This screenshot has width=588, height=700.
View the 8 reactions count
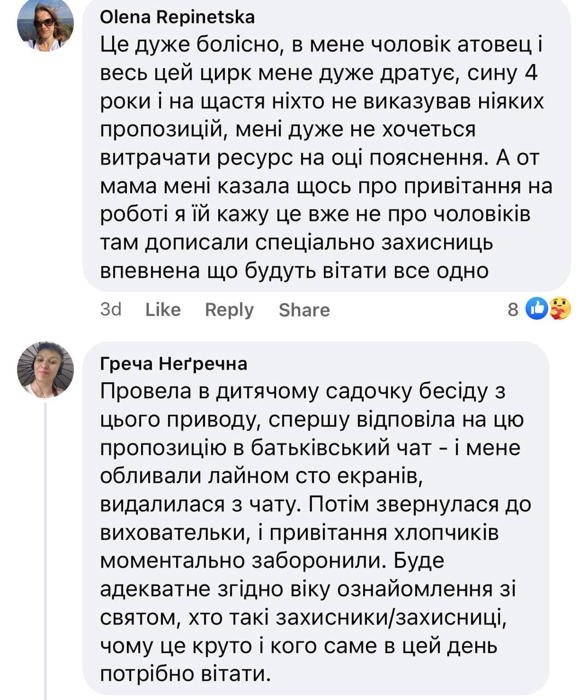(513, 310)
